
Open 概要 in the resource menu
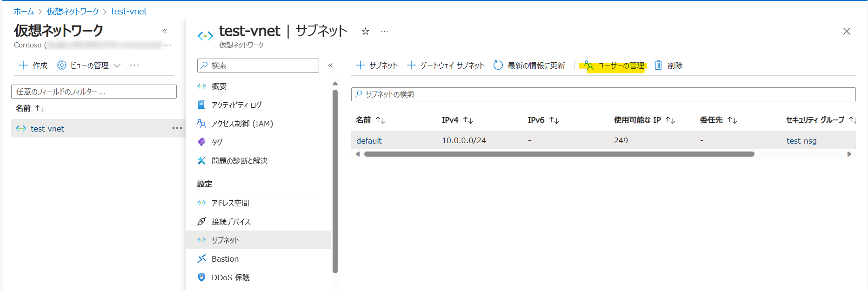(x=219, y=86)
